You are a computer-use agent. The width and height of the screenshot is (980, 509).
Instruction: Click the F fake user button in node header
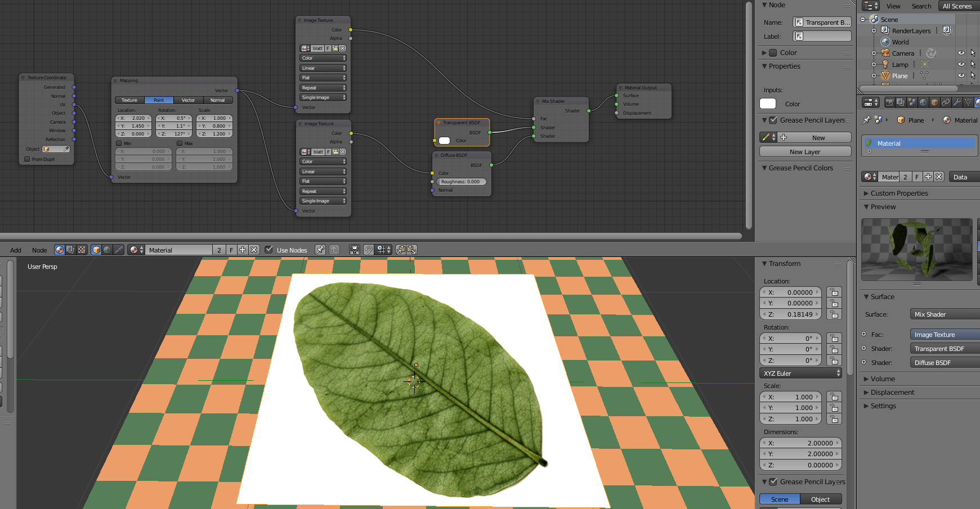tap(231, 250)
